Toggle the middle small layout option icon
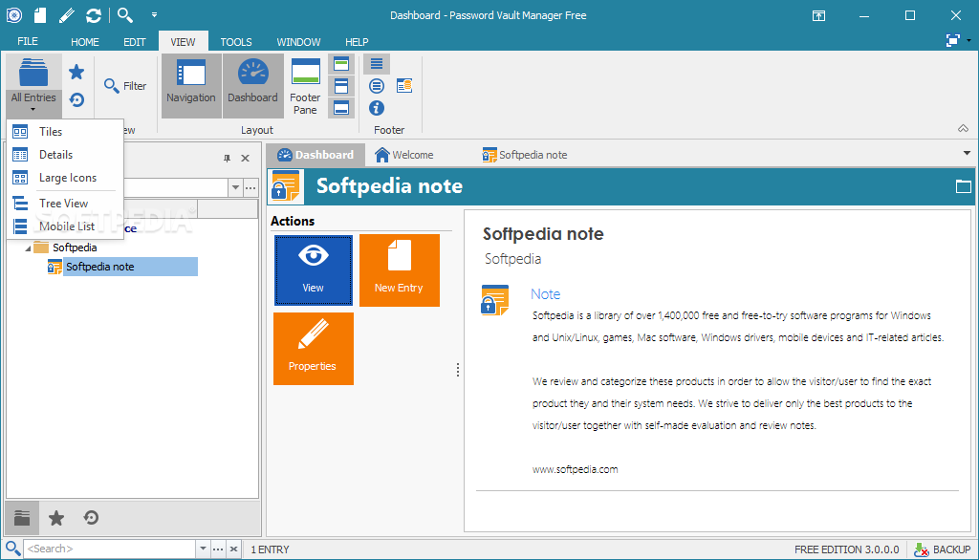Image resolution: width=979 pixels, height=560 pixels. coord(341,86)
